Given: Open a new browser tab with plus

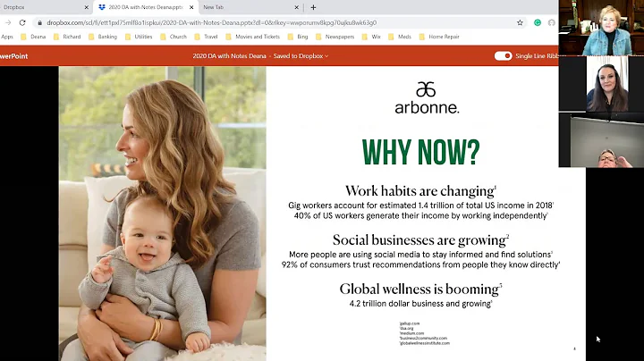Looking at the screenshot, I should (x=313, y=7).
